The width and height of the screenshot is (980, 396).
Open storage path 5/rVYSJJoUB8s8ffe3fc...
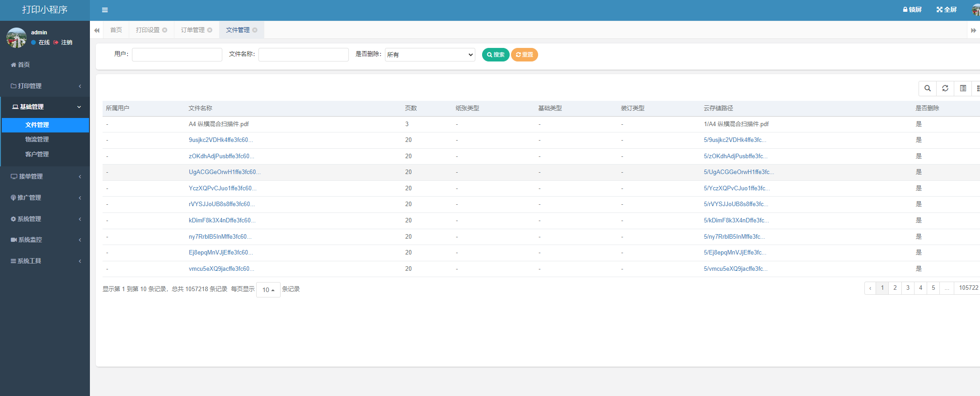coord(736,204)
